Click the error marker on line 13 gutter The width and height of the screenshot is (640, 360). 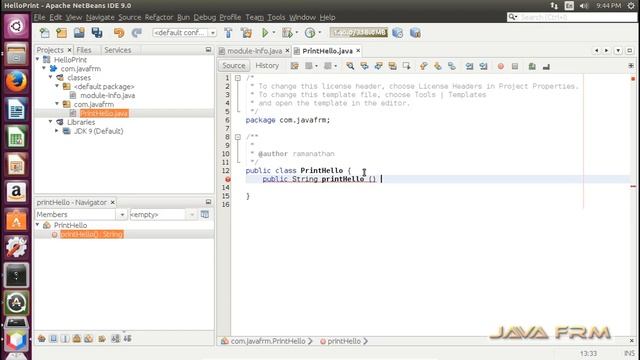[228, 179]
